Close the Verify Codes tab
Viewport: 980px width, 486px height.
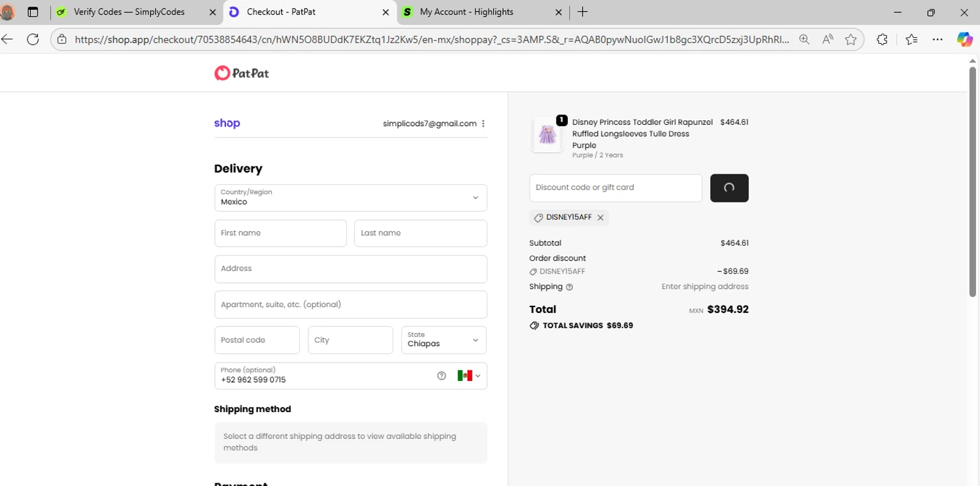[x=212, y=12]
